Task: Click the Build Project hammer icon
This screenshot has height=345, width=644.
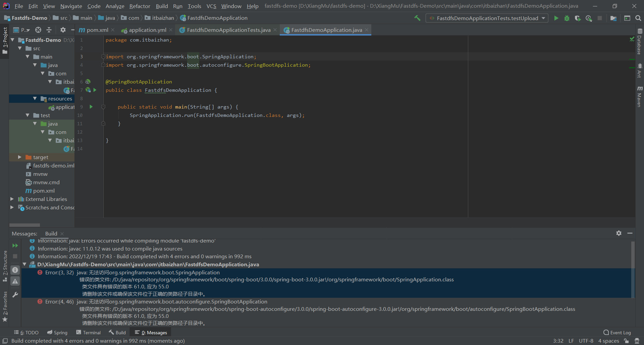Action: (417, 18)
